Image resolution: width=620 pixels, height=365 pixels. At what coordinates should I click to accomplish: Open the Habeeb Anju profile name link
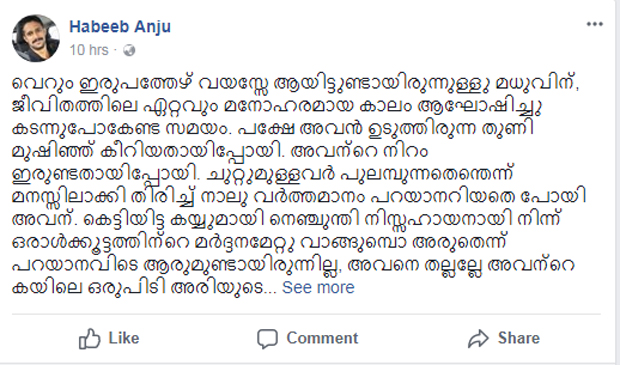coord(120,26)
